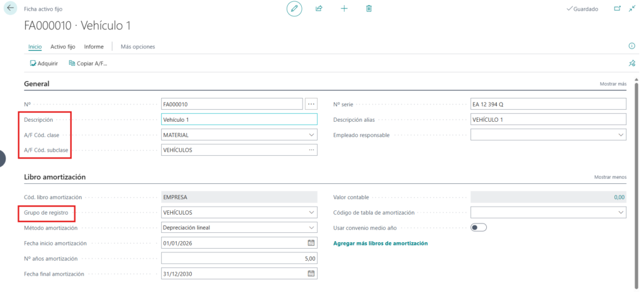Image resolution: width=644 pixels, height=292 pixels.
Task: Click the pin action bar icon
Action: point(631,63)
